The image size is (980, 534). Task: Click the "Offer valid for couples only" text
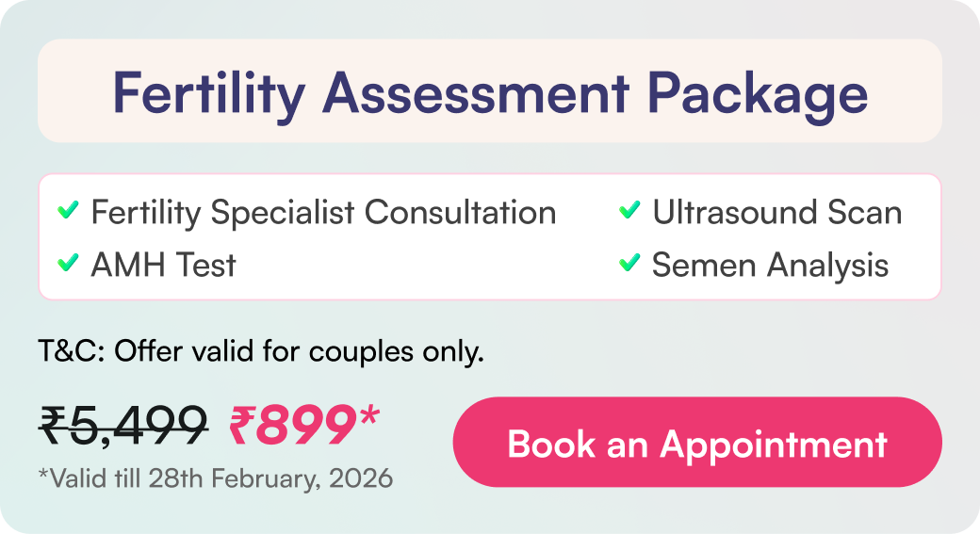point(299,352)
